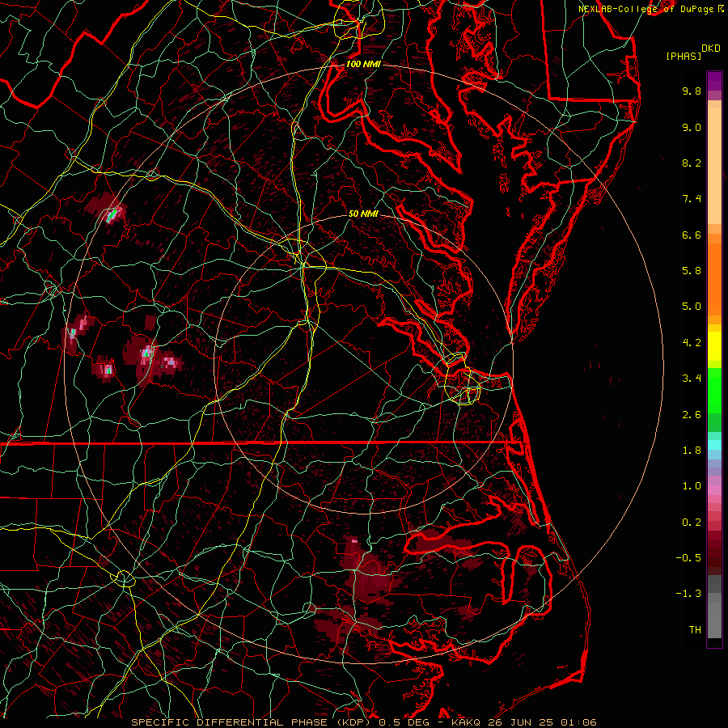
Task: Click the [PHAS] units label
Action: pyautogui.click(x=684, y=56)
